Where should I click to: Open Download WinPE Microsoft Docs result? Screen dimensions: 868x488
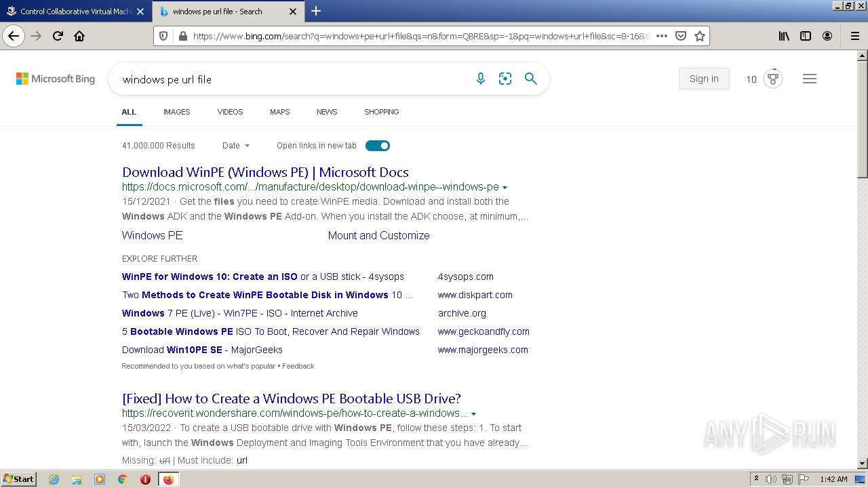tap(265, 172)
